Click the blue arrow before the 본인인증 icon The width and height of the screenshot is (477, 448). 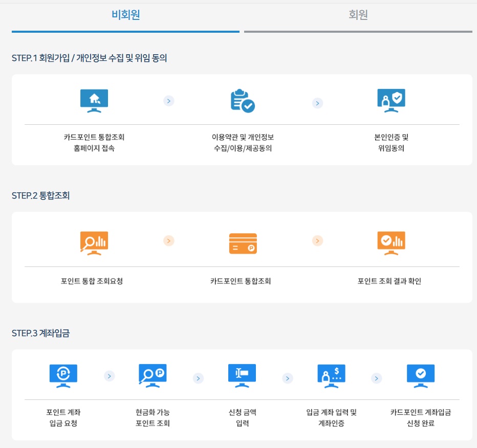(x=318, y=103)
